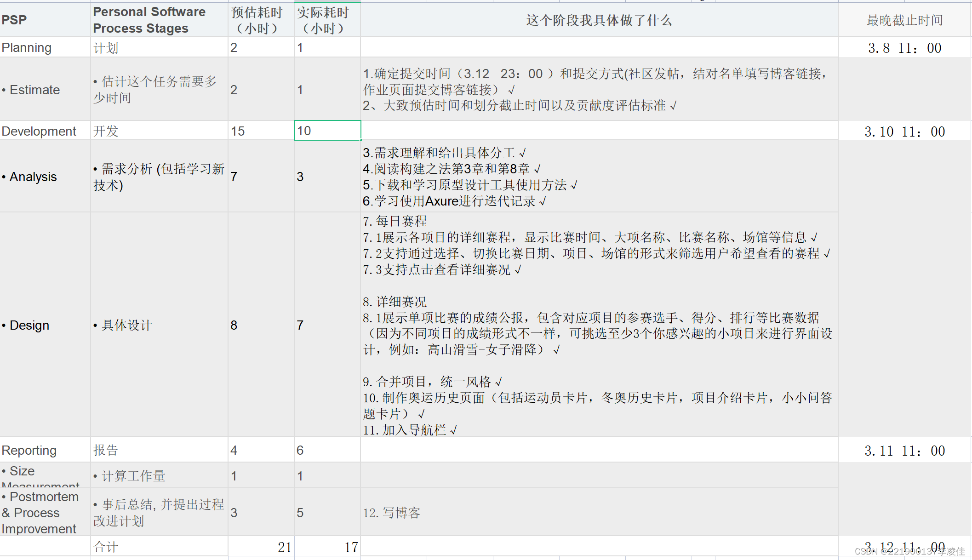The image size is (972, 560).
Task: Click the PSP header cell
Action: [x=45, y=20]
